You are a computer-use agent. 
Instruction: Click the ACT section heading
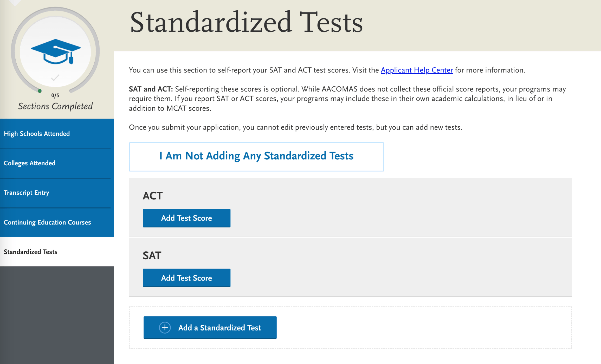coord(153,196)
